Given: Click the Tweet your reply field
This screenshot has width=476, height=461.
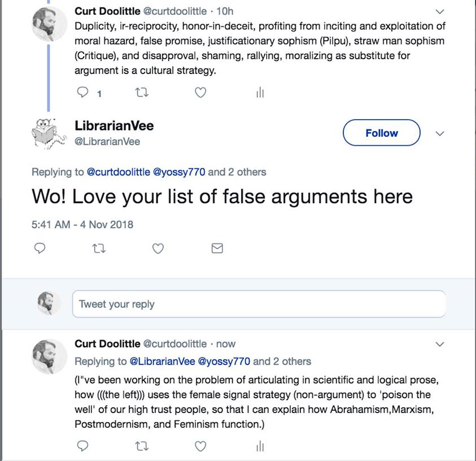Looking at the screenshot, I should pyautogui.click(x=259, y=305).
